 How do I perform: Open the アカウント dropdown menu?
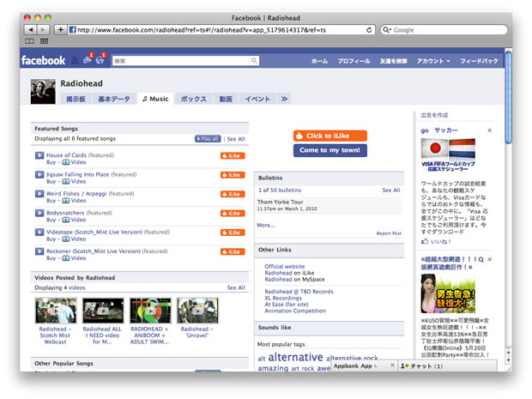click(x=433, y=61)
